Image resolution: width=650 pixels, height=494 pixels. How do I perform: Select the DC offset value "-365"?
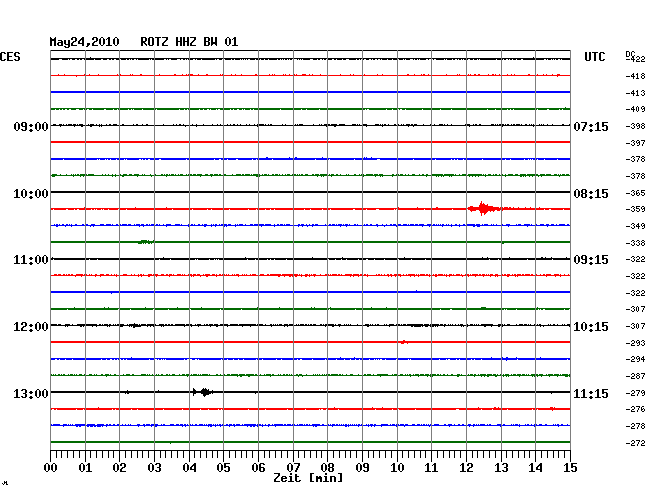coord(635,193)
